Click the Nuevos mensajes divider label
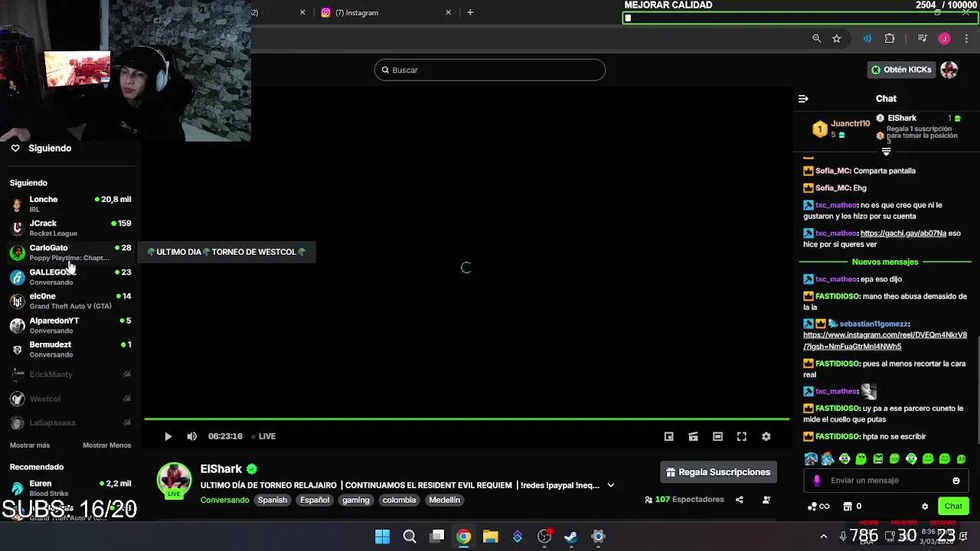980x551 pixels. pos(885,262)
